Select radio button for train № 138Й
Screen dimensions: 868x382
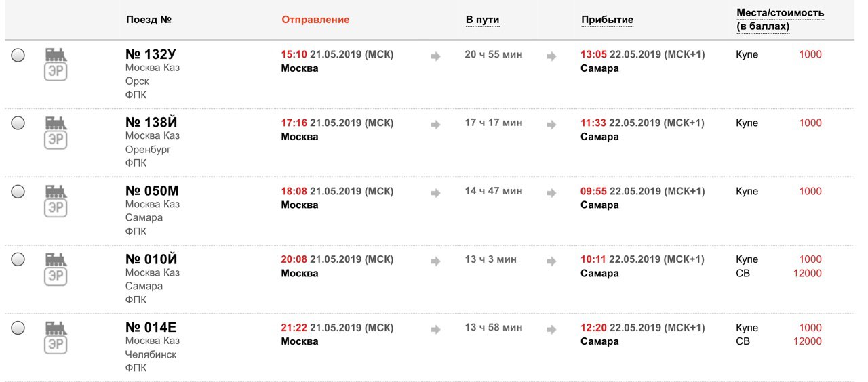18,123
